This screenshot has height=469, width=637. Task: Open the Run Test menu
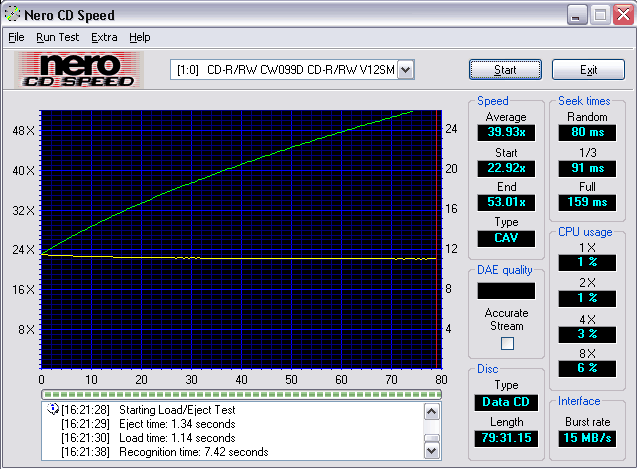point(57,37)
